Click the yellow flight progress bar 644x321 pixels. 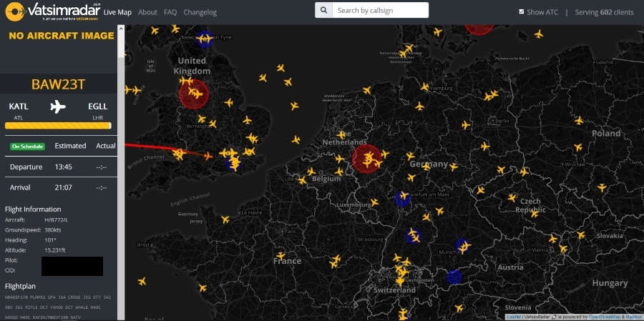click(x=58, y=126)
